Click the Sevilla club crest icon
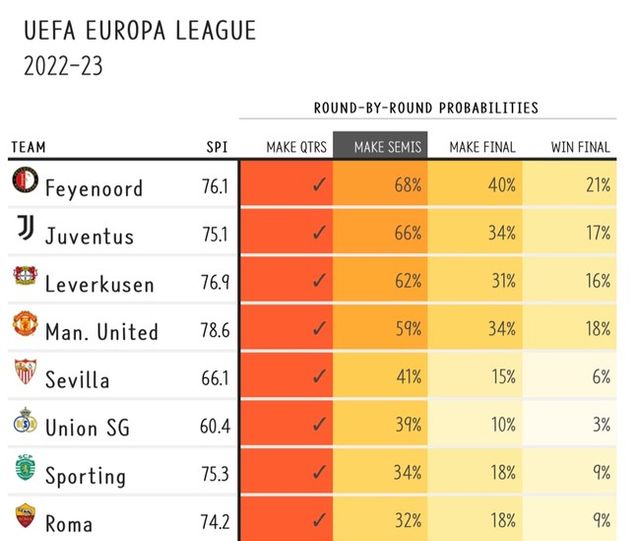The height and width of the screenshot is (541, 640). pos(24,373)
